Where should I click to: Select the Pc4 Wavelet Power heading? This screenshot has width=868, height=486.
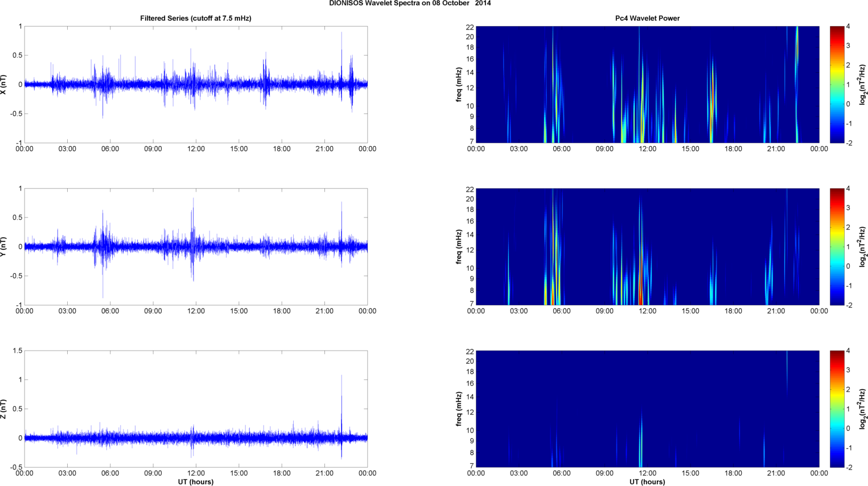[647, 18]
